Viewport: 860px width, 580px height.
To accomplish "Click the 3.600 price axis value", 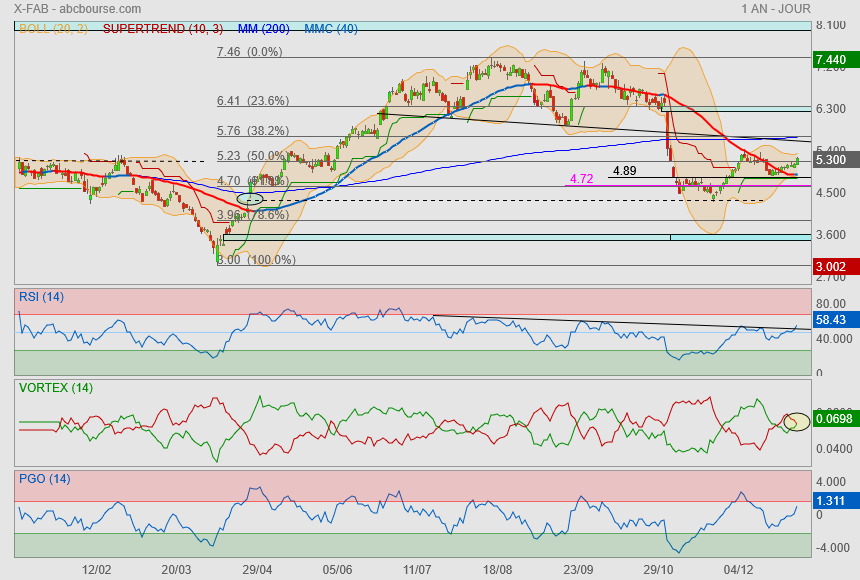I will coord(830,234).
